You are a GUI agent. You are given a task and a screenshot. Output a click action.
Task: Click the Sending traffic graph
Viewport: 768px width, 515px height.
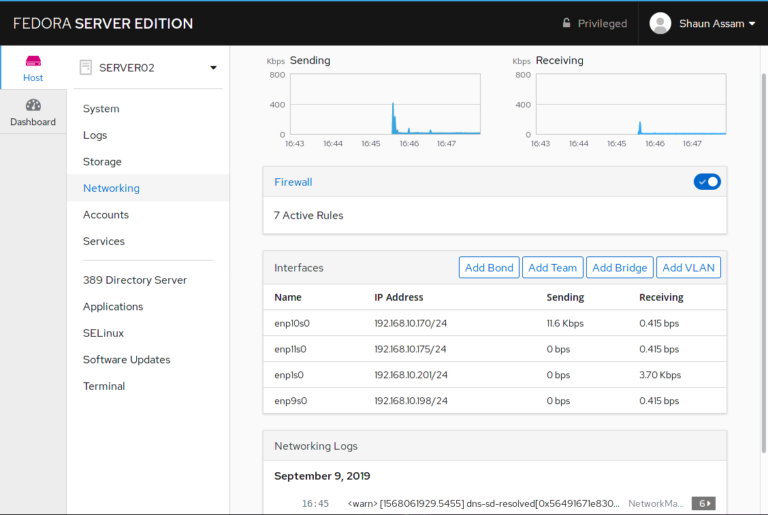[385, 104]
